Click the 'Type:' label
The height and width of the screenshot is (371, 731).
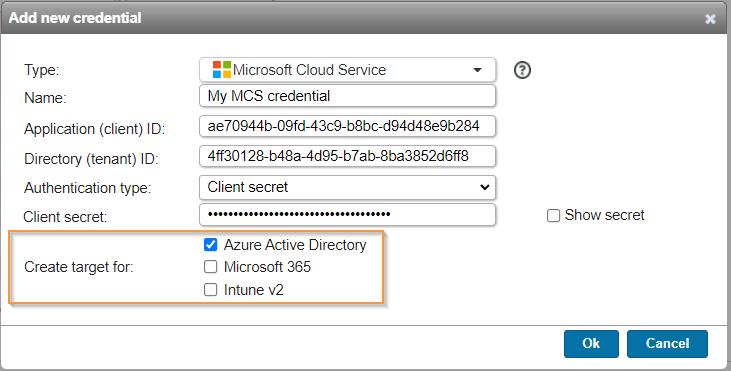click(x=41, y=70)
